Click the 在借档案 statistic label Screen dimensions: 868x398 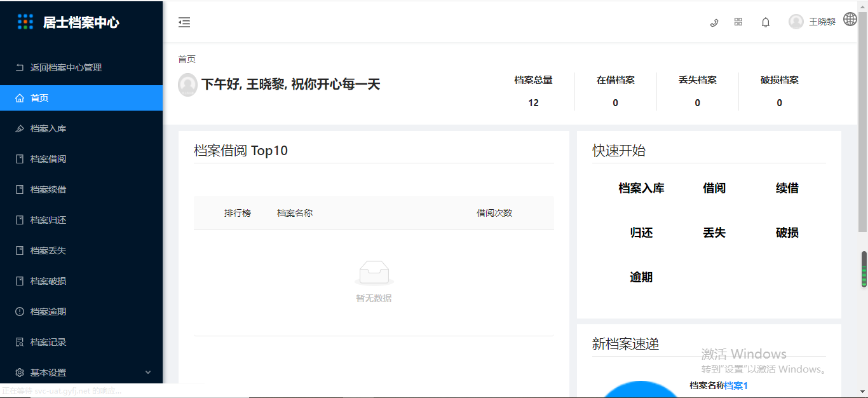615,80
